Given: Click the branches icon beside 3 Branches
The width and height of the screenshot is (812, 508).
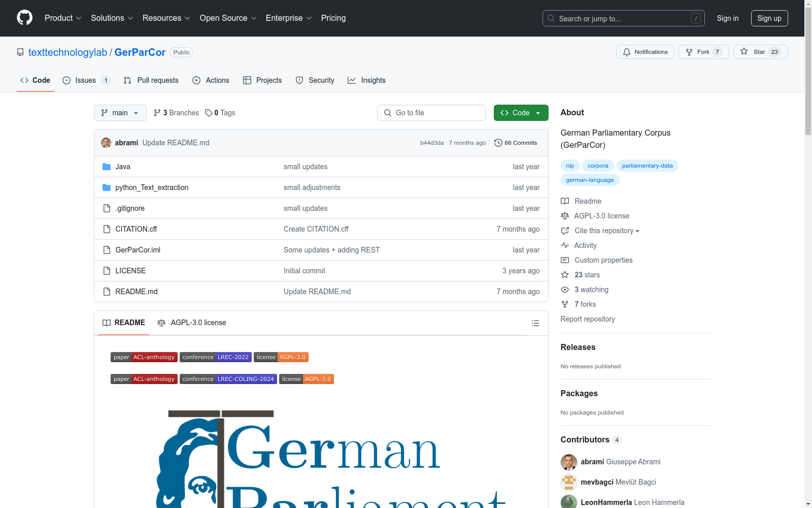Looking at the screenshot, I should click(x=157, y=113).
